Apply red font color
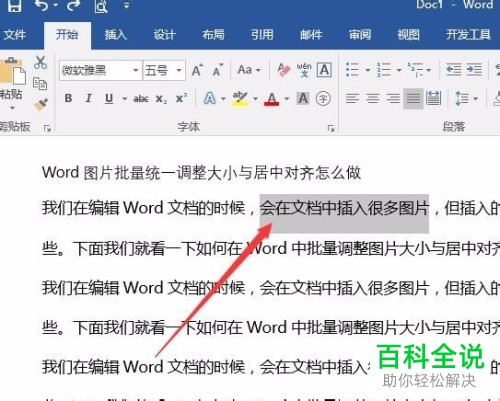Viewport: 500px width, 401px height. pos(272,99)
